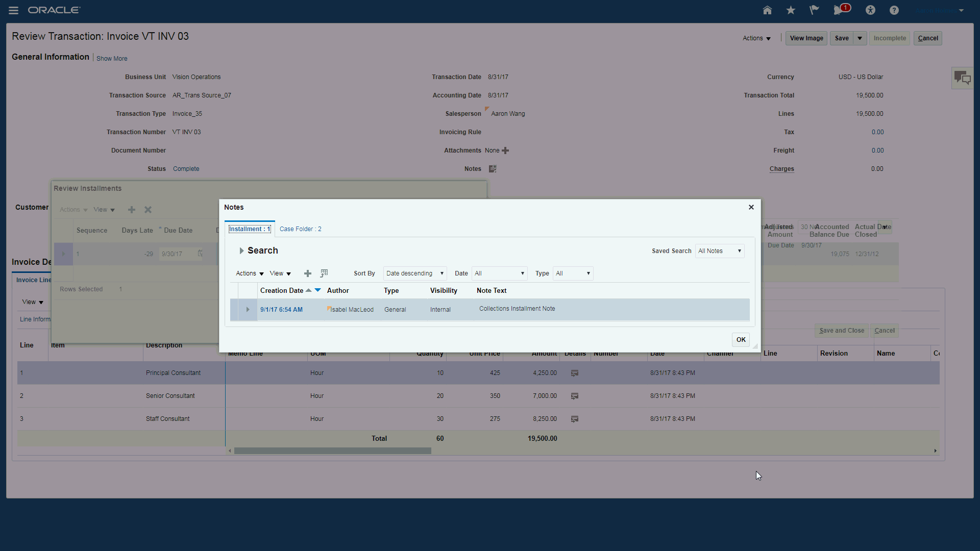
Task: Expand the note row details
Action: pyautogui.click(x=248, y=310)
